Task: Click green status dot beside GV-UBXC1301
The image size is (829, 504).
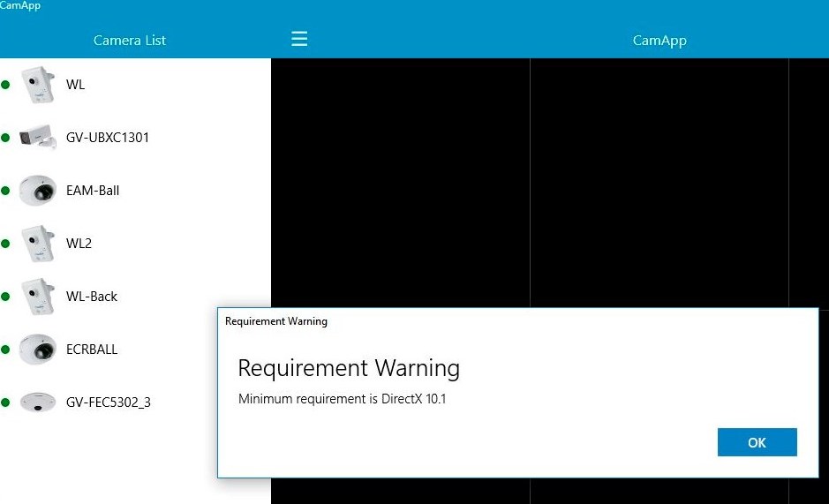Action: (x=5, y=138)
